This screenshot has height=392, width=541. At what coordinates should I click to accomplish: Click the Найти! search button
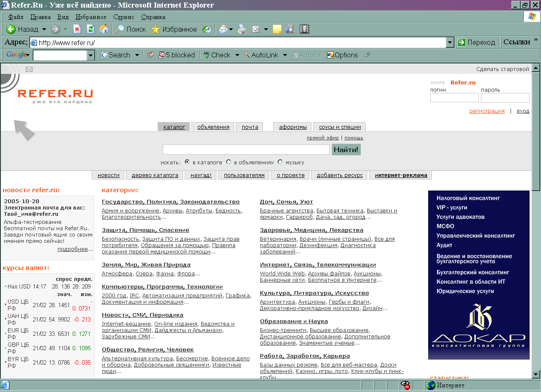346,150
